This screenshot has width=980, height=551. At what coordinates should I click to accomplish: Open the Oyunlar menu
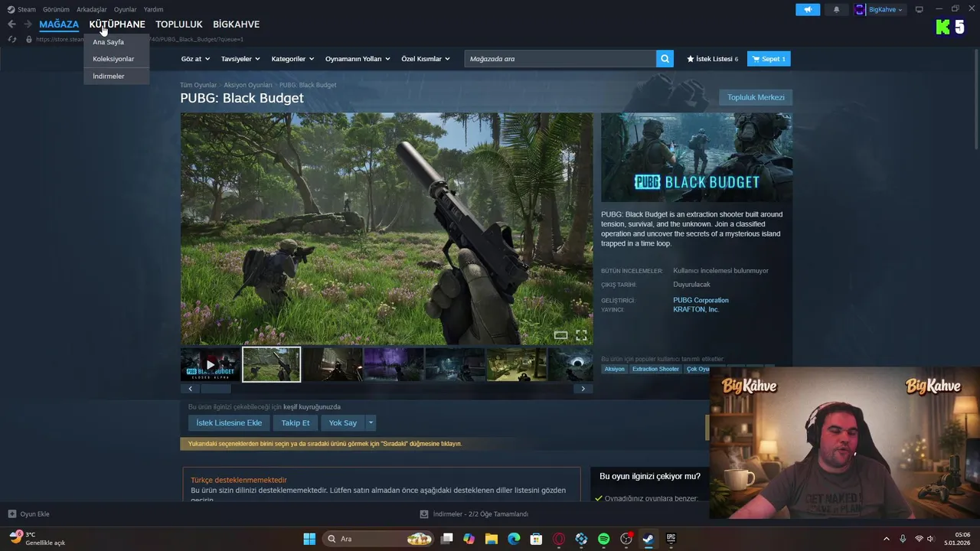[x=126, y=9]
